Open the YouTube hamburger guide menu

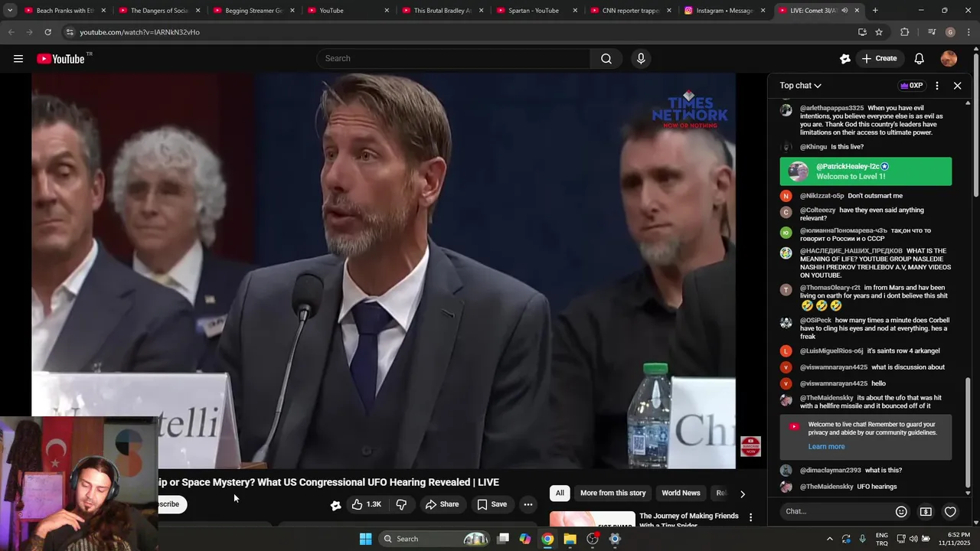(18, 59)
